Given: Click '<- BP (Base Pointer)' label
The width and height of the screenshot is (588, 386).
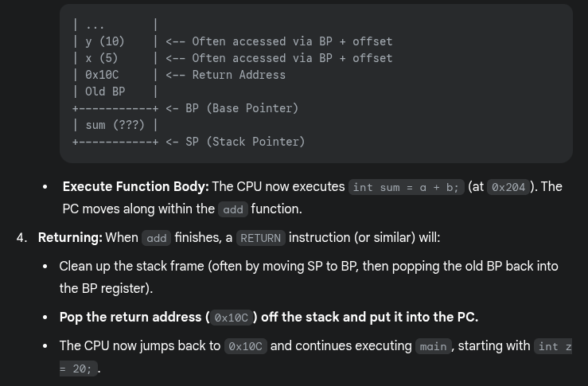Looking at the screenshot, I should [232, 108].
